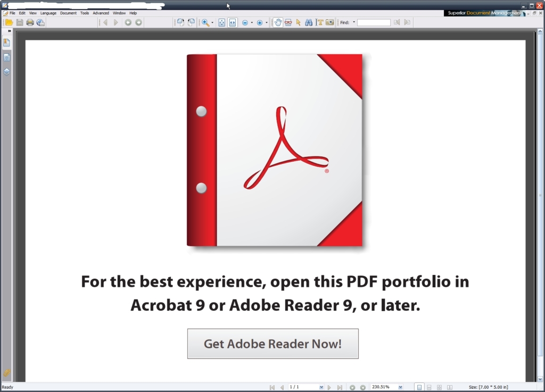Viewport: 545px width, 392px height.
Task: Click the Fit Page icon
Action: point(222,22)
